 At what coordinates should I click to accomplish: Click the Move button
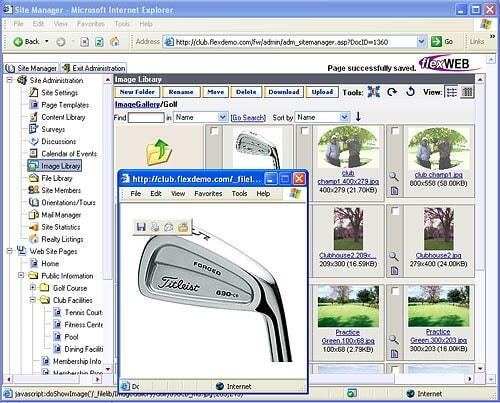click(215, 92)
